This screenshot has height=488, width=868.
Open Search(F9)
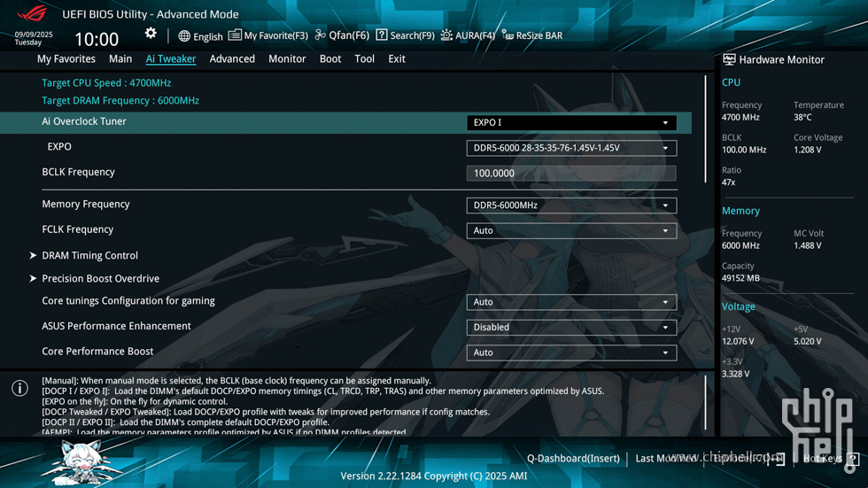point(412,35)
